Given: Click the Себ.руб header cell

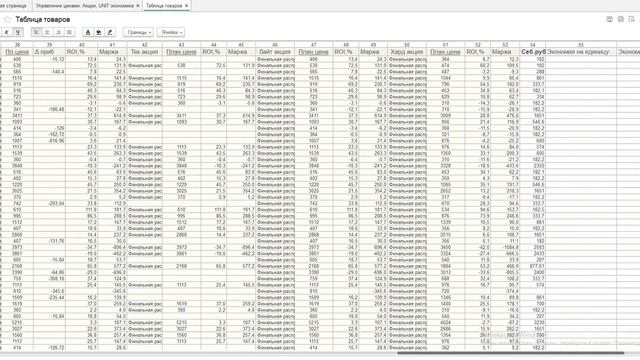Looking at the screenshot, I should (x=533, y=52).
